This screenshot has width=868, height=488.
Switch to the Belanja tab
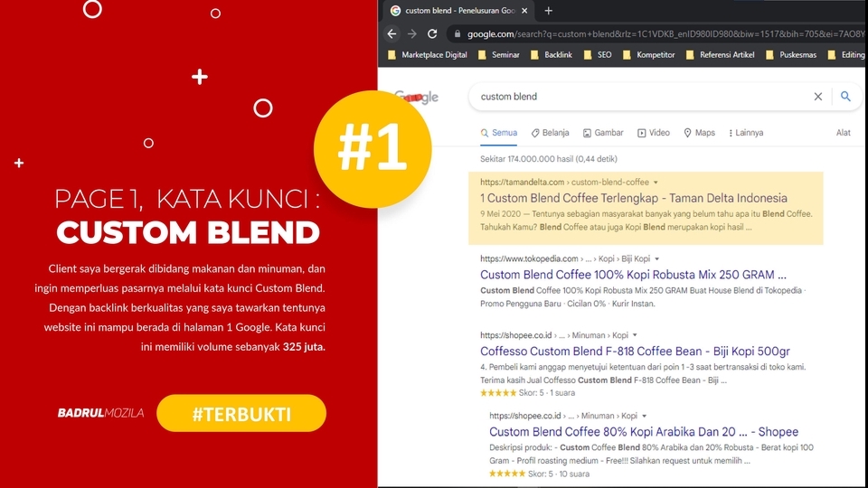point(551,133)
